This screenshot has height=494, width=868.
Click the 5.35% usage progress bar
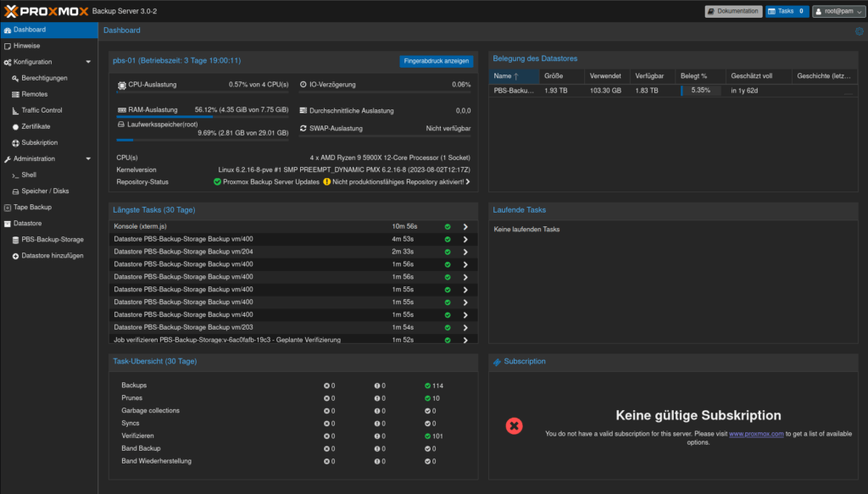tap(701, 90)
